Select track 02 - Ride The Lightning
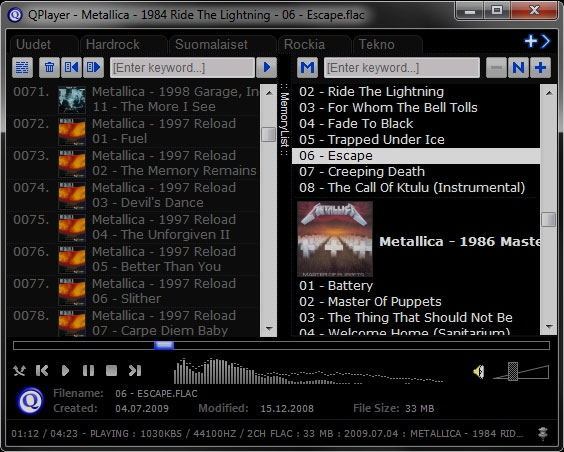 point(416,92)
